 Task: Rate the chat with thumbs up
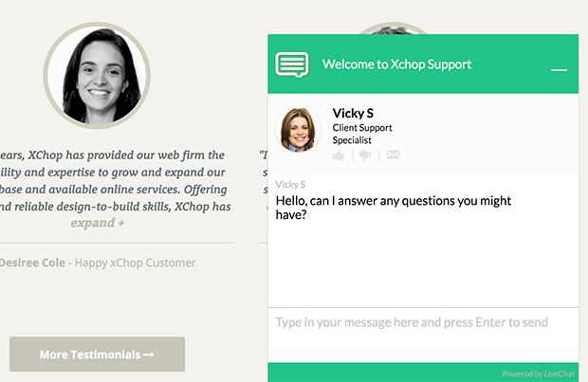pos(340,155)
